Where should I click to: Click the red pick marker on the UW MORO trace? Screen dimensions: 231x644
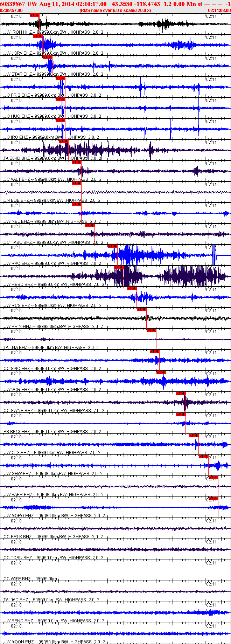coord(213,499)
